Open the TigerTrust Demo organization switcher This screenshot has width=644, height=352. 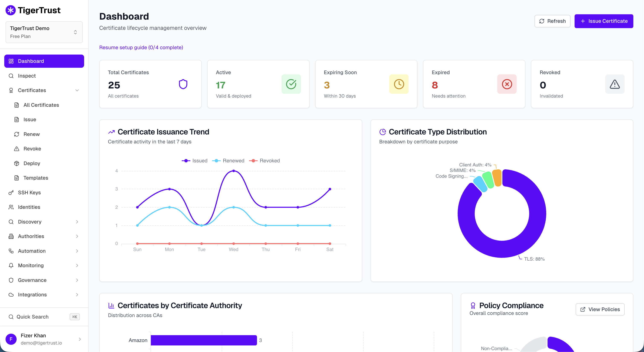[x=44, y=32]
